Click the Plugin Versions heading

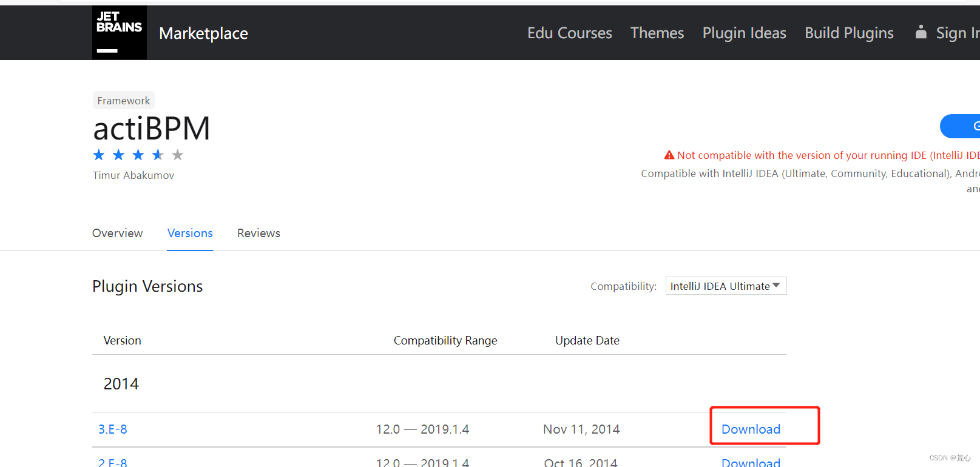click(x=147, y=286)
